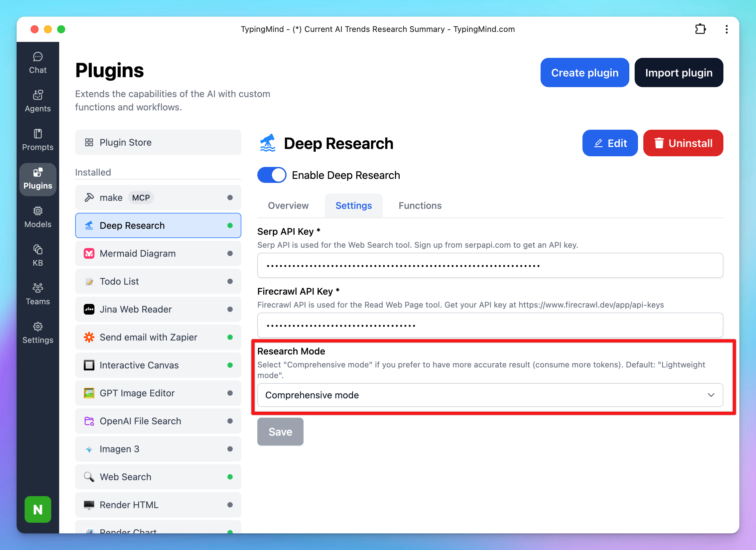Viewport: 756px width, 550px height.
Task: Click the Imagen 3 sparkle icon
Action: [x=89, y=449]
